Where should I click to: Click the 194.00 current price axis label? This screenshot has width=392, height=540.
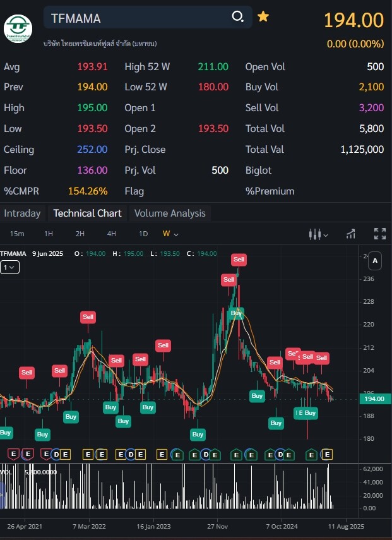[x=375, y=399]
